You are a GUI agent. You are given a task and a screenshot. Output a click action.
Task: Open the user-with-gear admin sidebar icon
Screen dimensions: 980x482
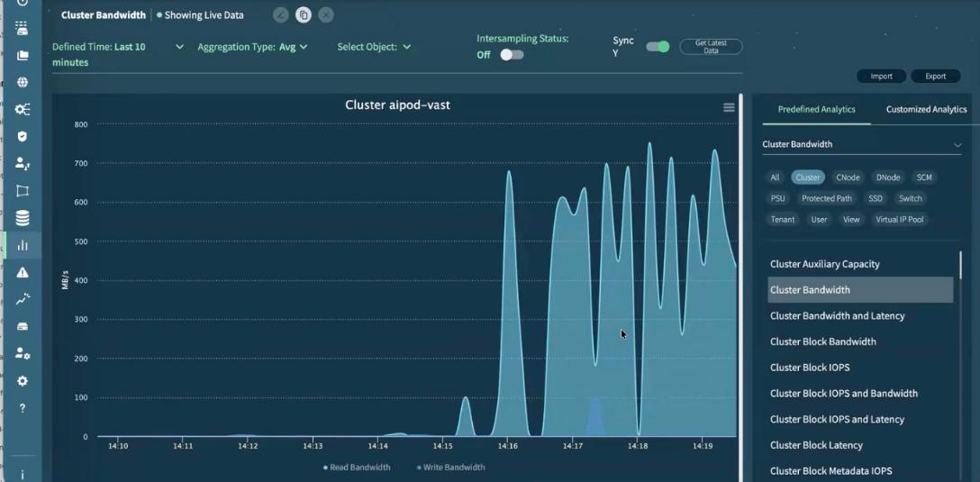[23, 353]
